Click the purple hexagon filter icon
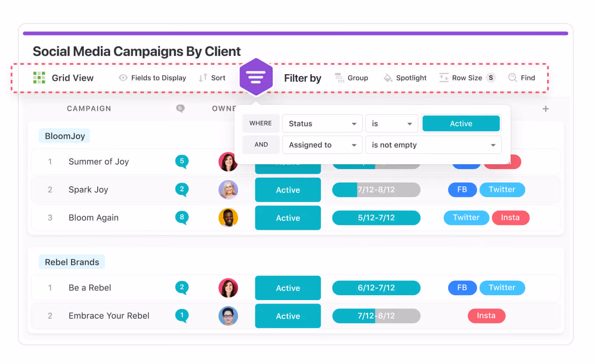The width and height of the screenshot is (595, 364). tap(256, 77)
